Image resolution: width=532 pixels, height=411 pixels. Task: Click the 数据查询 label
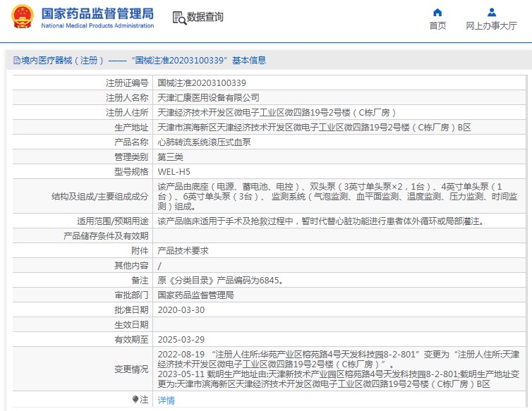(x=205, y=17)
